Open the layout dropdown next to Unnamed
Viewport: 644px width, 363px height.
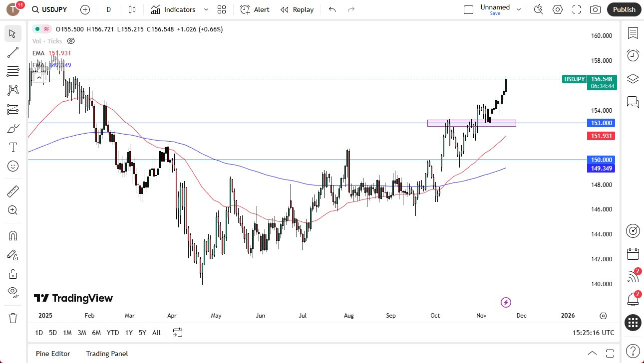point(518,9)
